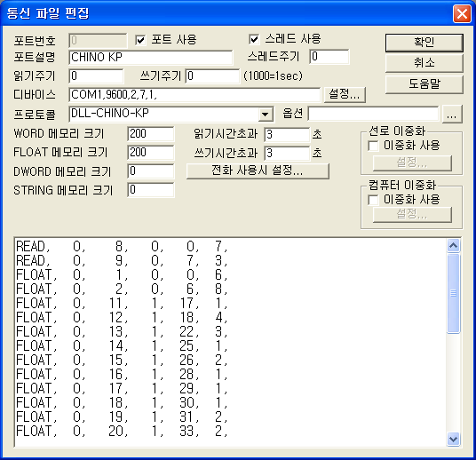
Task: Enable 이중화 사용 under 선로 이중화
Action: coord(373,146)
